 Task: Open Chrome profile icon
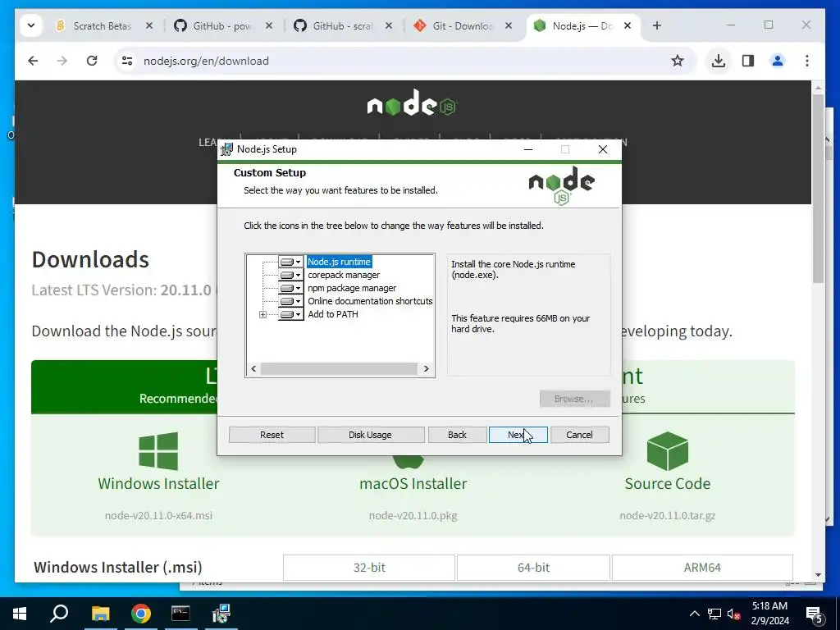coord(778,61)
